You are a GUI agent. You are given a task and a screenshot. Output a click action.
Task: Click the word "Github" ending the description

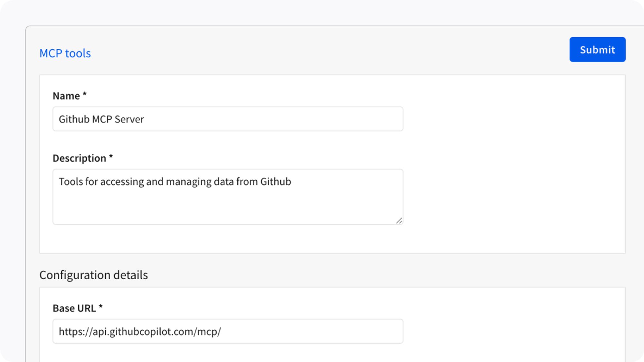[276, 182]
